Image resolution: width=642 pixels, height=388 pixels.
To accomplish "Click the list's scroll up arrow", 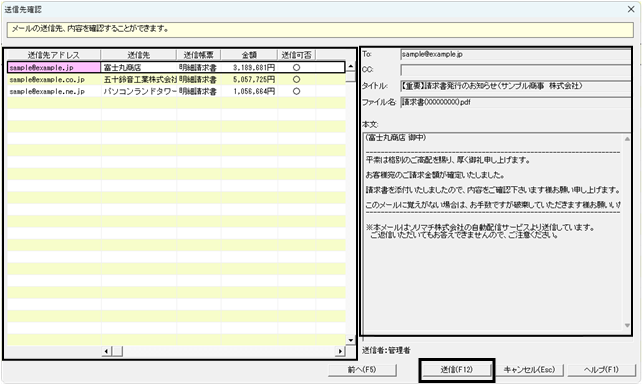I will 350,66.
